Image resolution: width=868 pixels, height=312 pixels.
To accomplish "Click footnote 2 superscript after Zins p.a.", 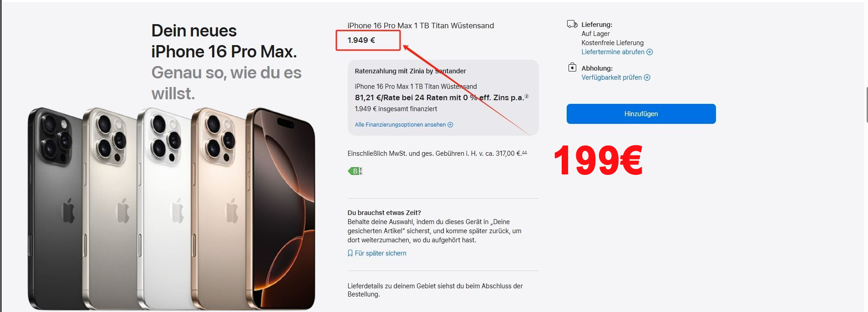I will 527,96.
